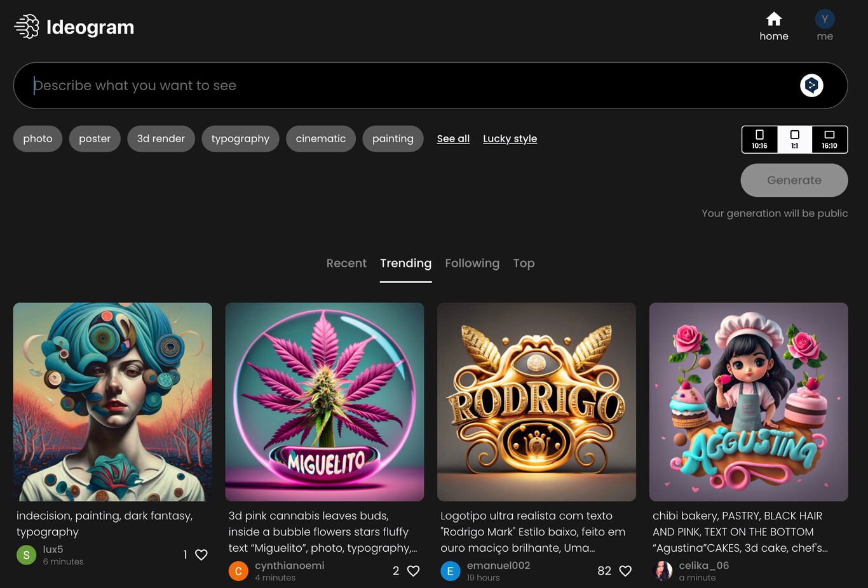The height and width of the screenshot is (588, 868).
Task: Like the indecision painting by lux5
Action: (201, 554)
